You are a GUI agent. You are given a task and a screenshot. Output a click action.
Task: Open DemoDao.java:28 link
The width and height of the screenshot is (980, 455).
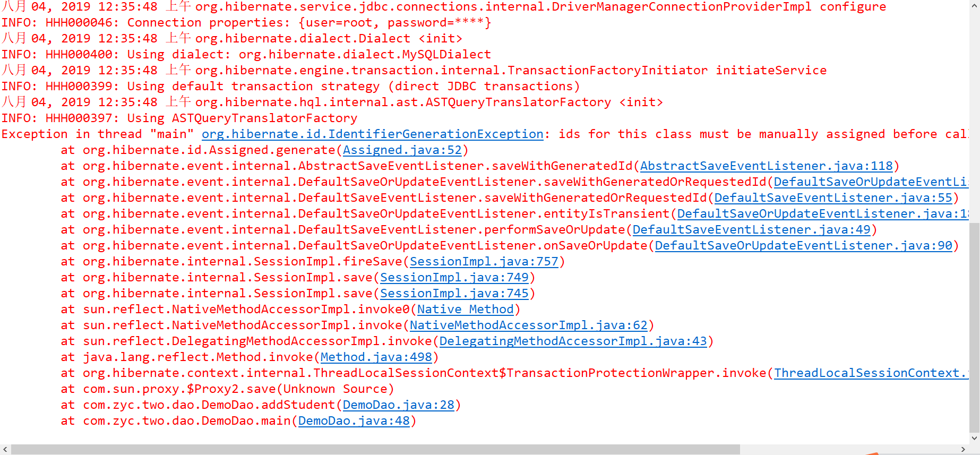click(x=399, y=405)
